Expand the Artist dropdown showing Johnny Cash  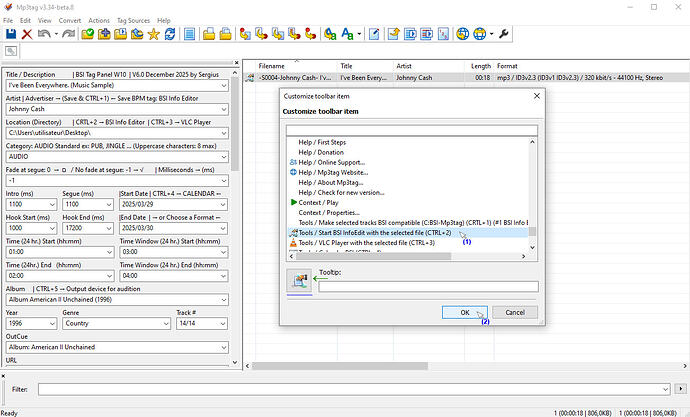coord(224,109)
